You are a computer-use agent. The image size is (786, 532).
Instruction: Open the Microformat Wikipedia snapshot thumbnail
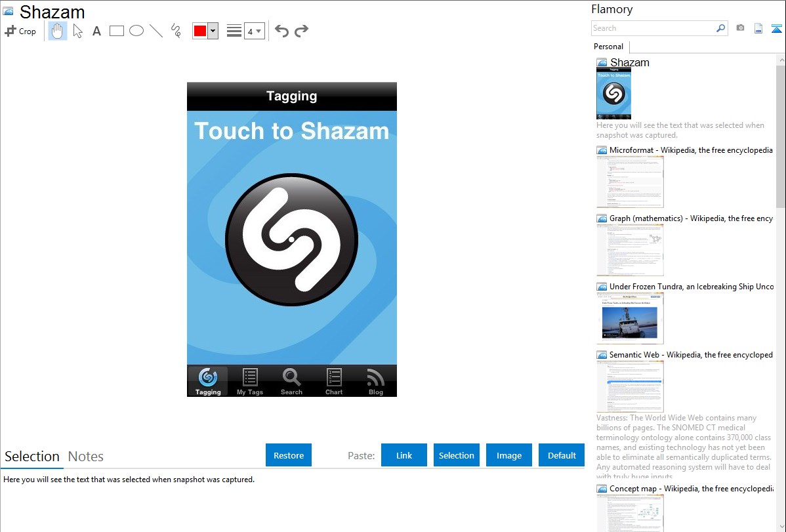[630, 182]
